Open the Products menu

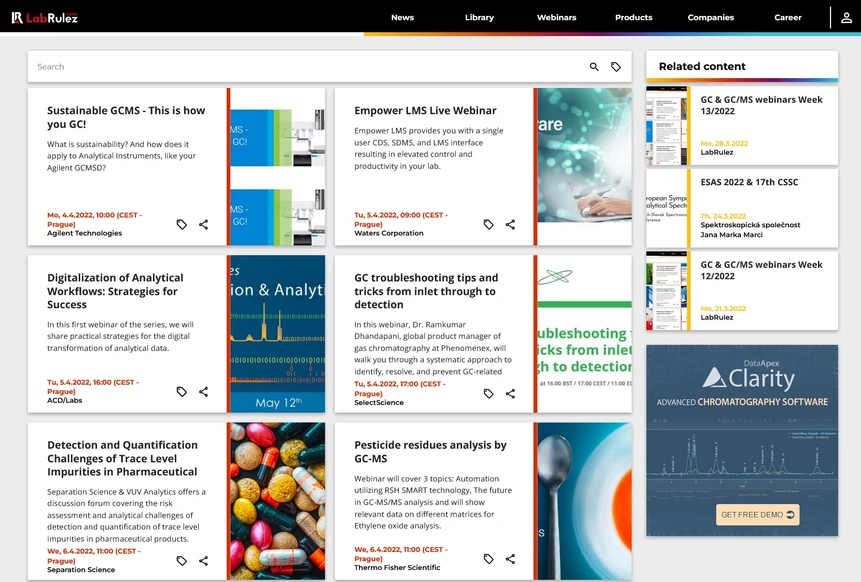(x=634, y=18)
